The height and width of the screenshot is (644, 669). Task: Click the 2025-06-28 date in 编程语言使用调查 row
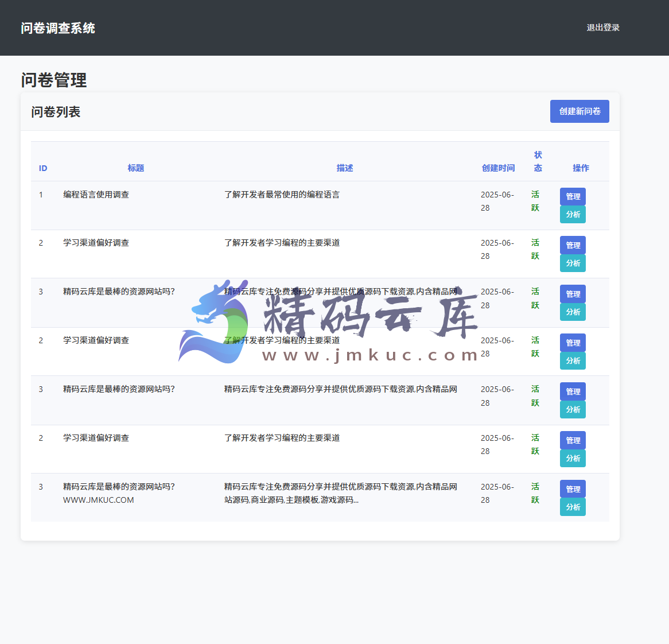497,201
